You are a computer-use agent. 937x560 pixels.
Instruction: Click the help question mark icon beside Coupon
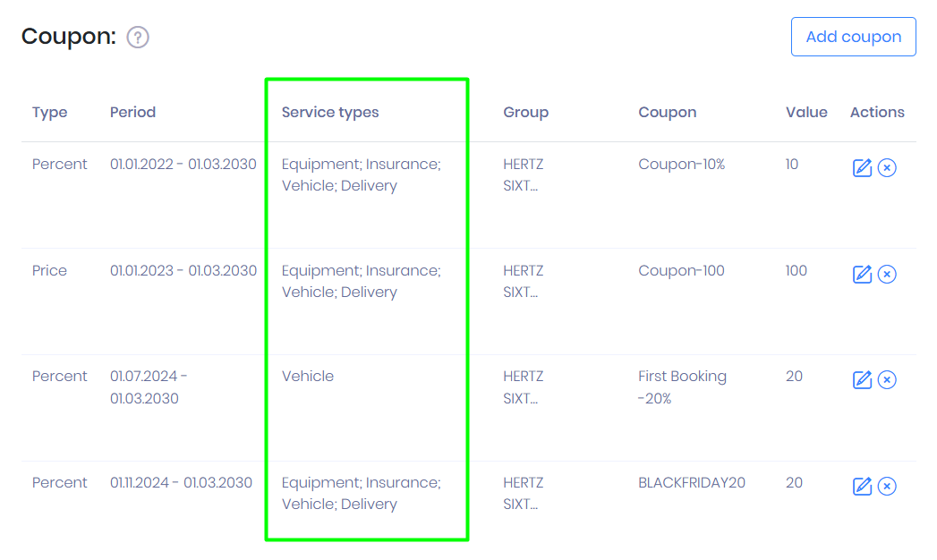(x=138, y=38)
